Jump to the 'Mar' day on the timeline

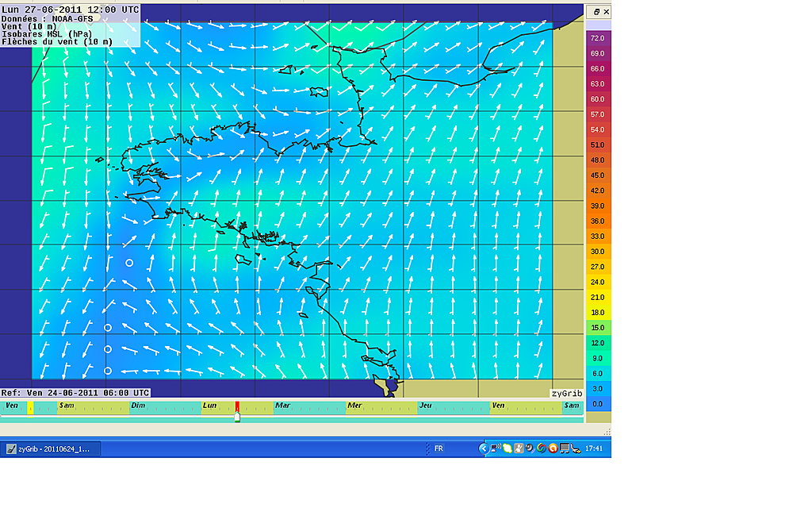(282, 406)
